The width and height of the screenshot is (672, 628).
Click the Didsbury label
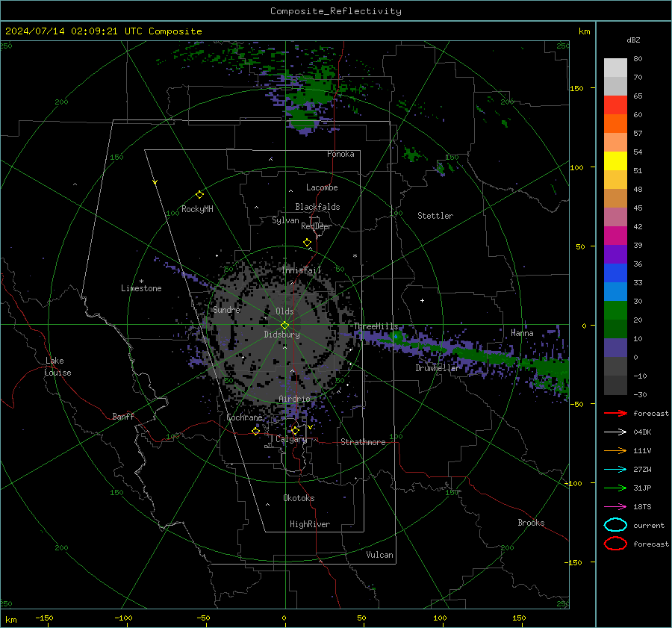pos(281,335)
